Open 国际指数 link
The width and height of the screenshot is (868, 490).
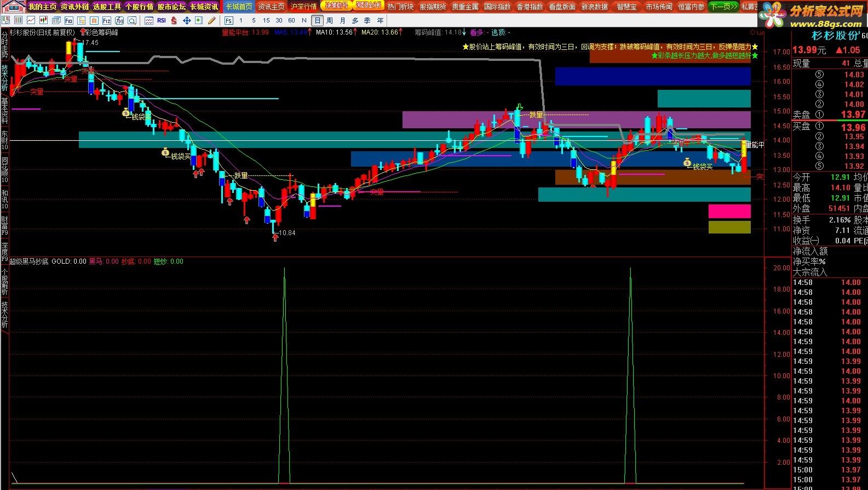coord(498,7)
